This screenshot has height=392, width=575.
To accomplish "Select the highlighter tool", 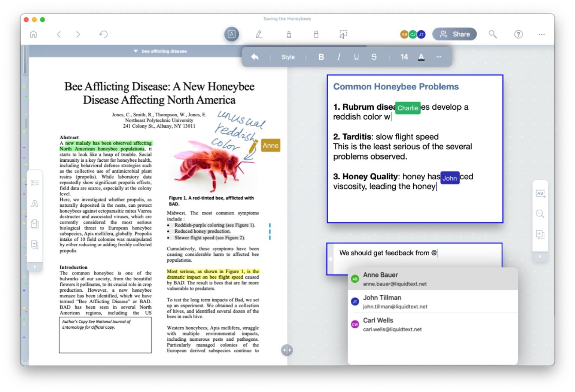I will click(x=289, y=34).
